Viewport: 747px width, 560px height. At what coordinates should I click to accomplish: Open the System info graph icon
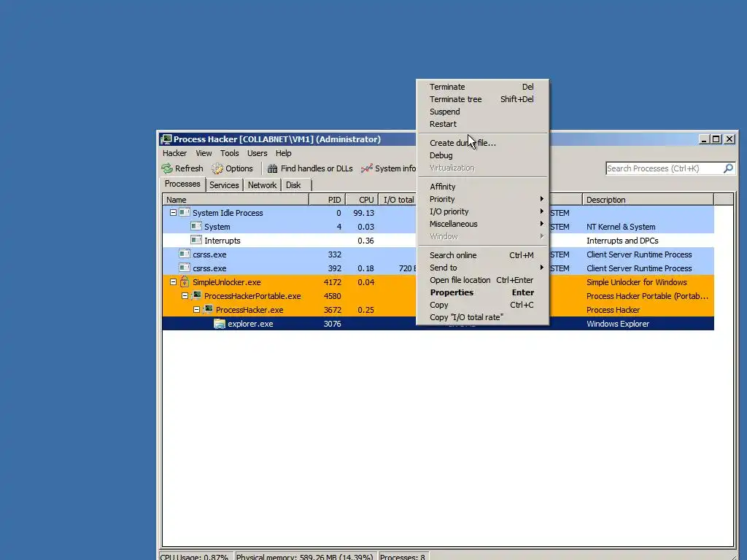[x=366, y=168]
